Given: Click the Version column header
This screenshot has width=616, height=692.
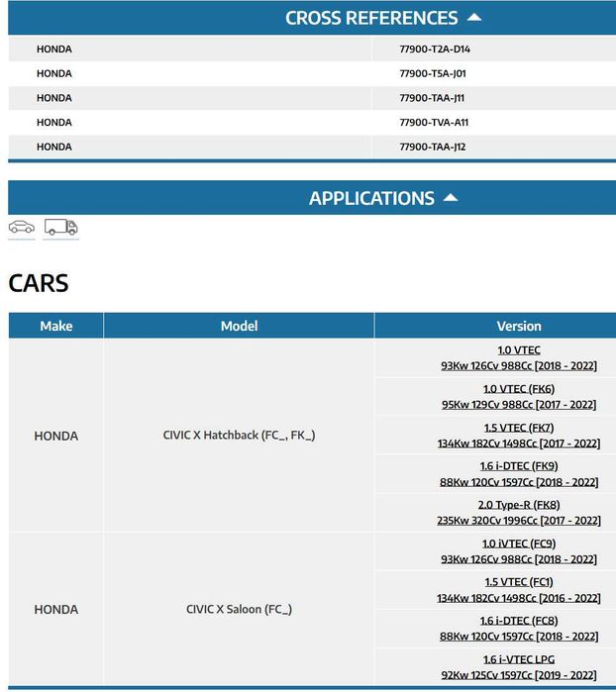Looking at the screenshot, I should (519, 326).
